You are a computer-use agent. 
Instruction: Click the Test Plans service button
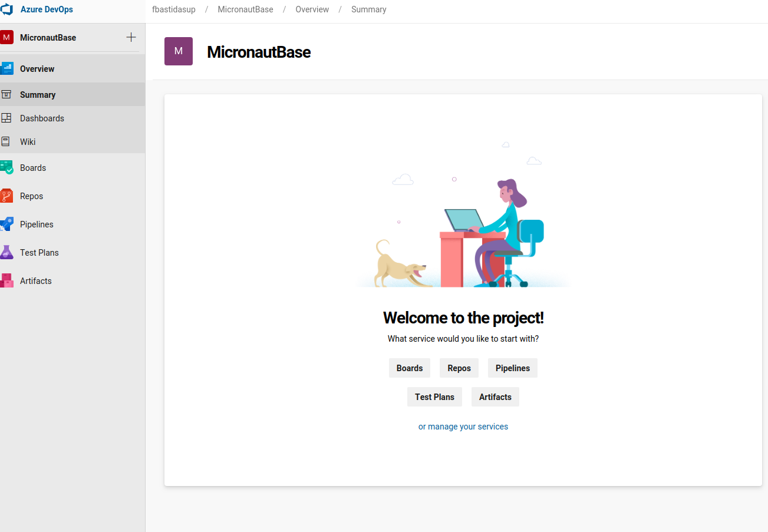click(x=434, y=397)
